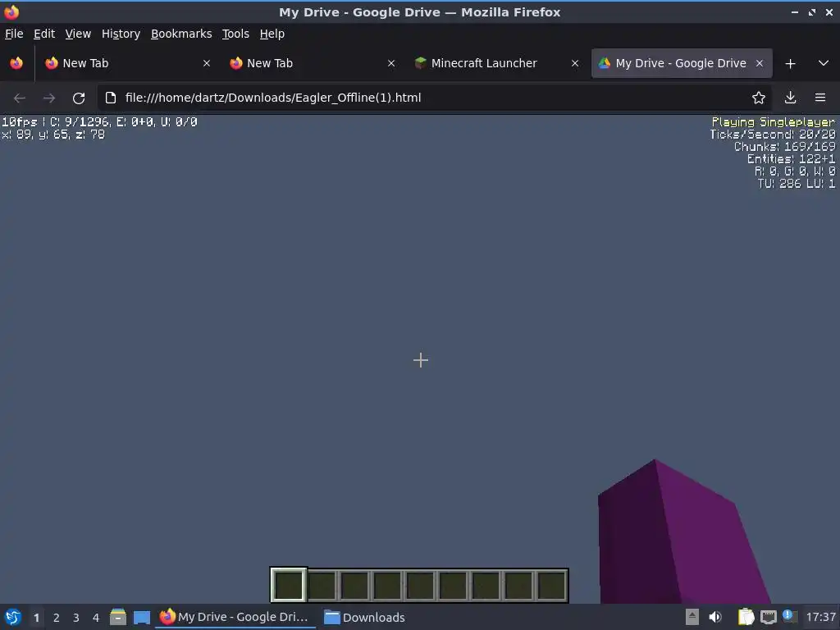Close the first New Tab
840x630 pixels.
206,63
